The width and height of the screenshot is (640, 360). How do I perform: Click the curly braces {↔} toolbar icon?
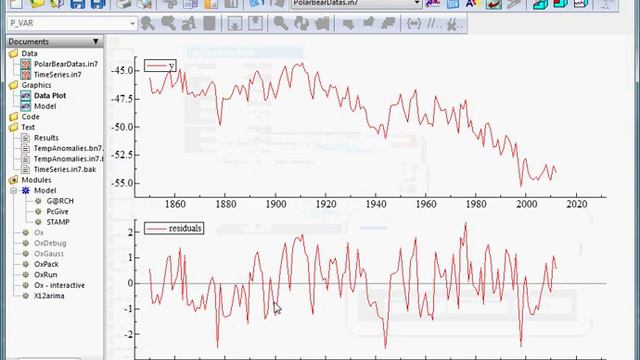414,23
